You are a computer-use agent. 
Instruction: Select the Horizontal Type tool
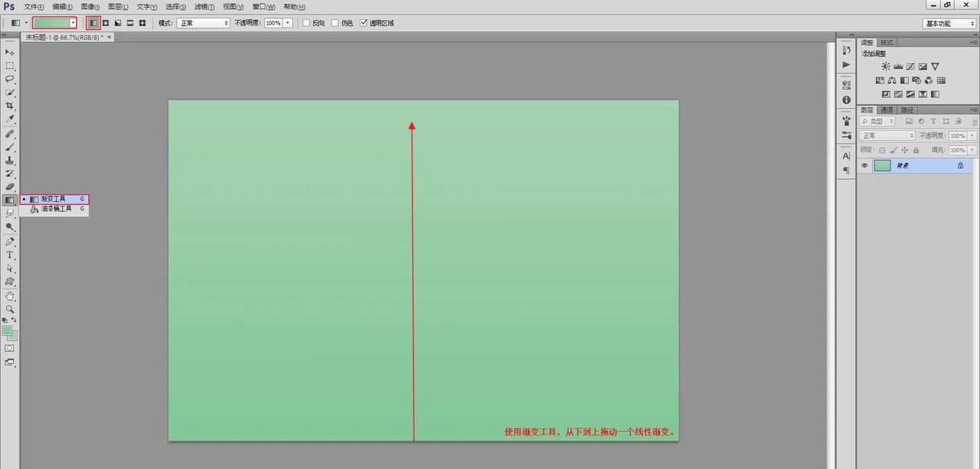click(10, 254)
